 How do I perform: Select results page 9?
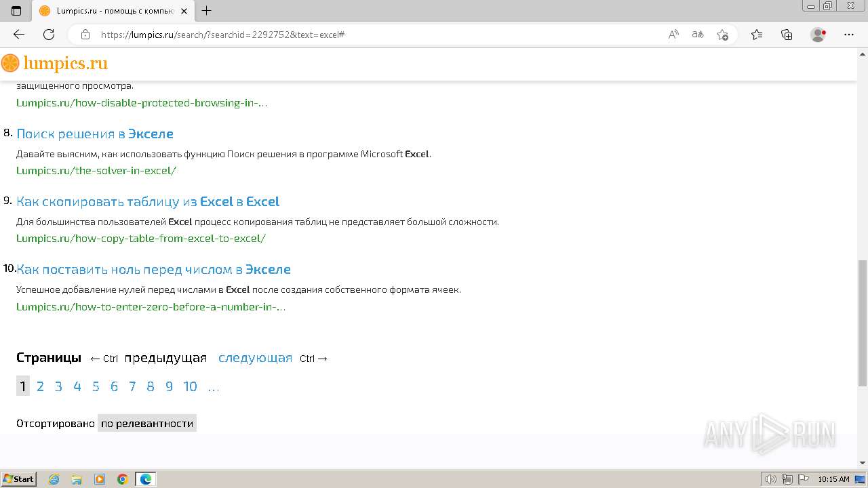[x=169, y=386]
